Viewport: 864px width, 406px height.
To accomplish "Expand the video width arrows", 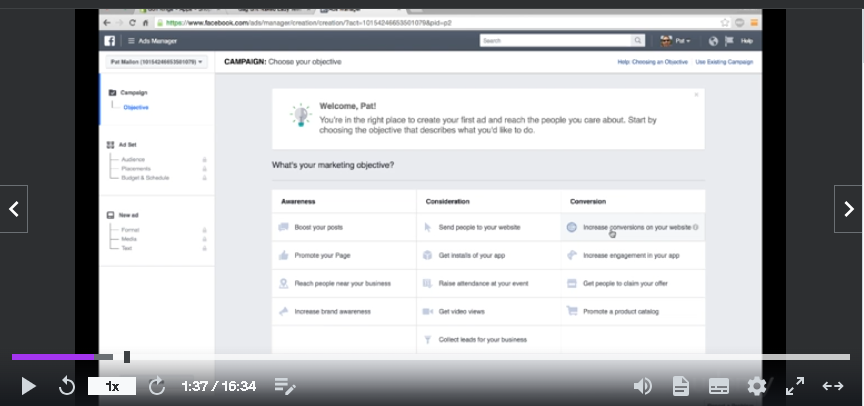I will (833, 386).
